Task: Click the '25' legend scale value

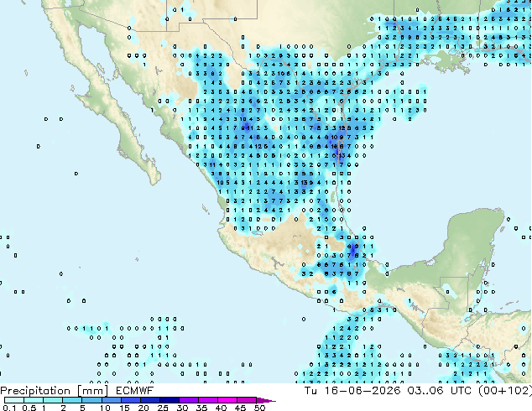Action: [x=163, y=408]
